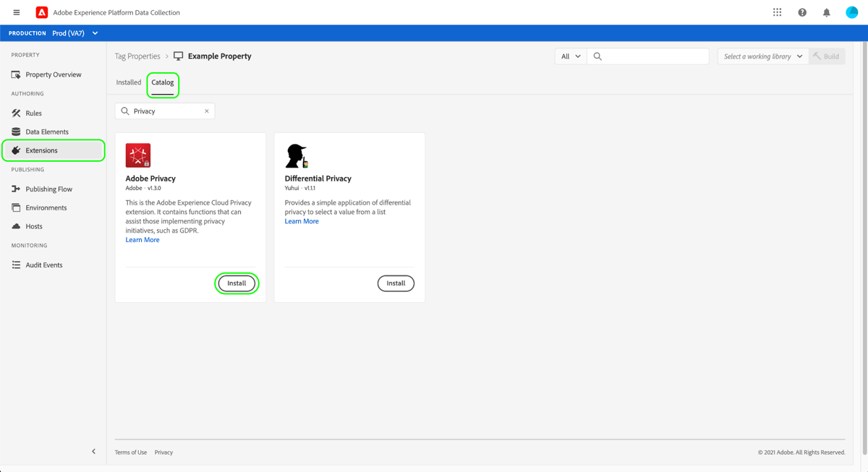Click the Adobe Privacy extension logo

[x=138, y=155]
